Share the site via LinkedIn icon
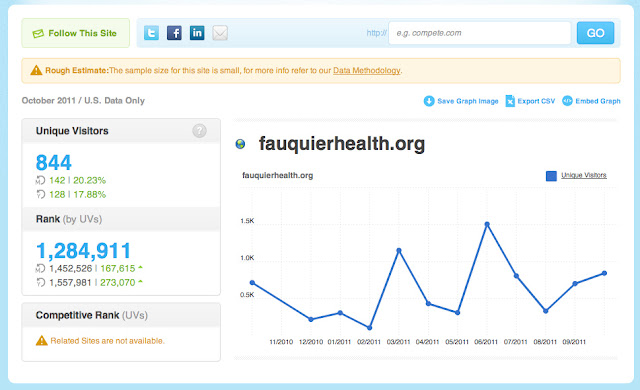 tap(197, 33)
